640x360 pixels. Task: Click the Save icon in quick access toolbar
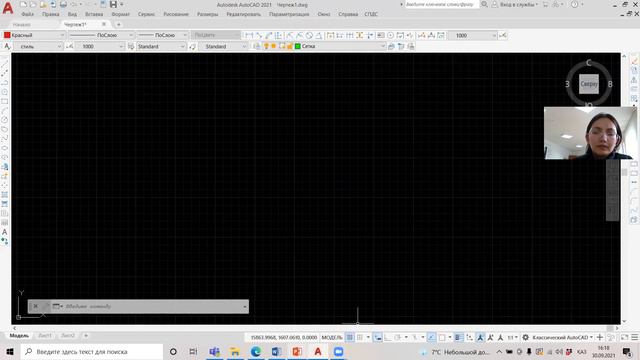click(113, 4)
